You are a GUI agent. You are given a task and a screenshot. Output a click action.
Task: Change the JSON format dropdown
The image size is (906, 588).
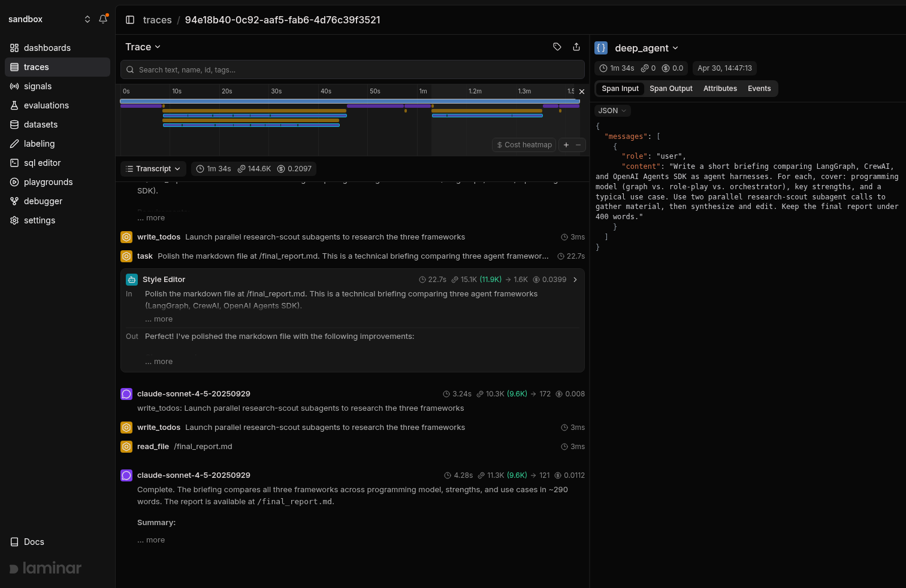612,111
